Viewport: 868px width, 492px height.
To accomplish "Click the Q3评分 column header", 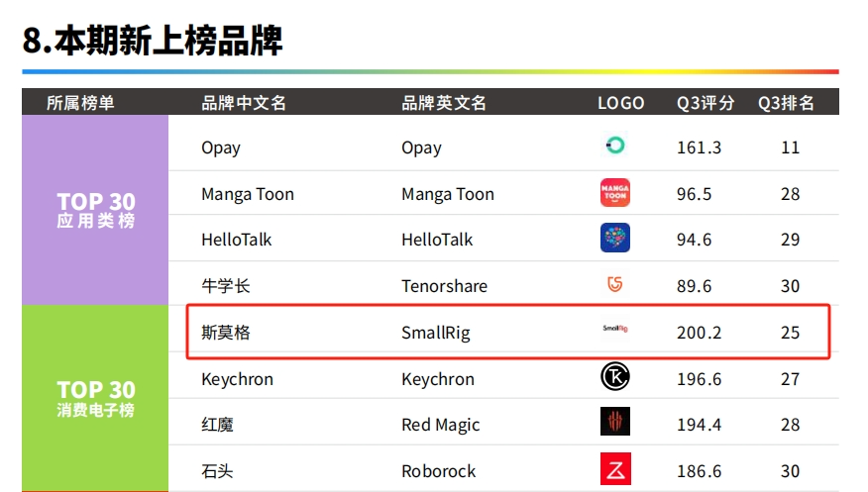I will pyautogui.click(x=705, y=103).
